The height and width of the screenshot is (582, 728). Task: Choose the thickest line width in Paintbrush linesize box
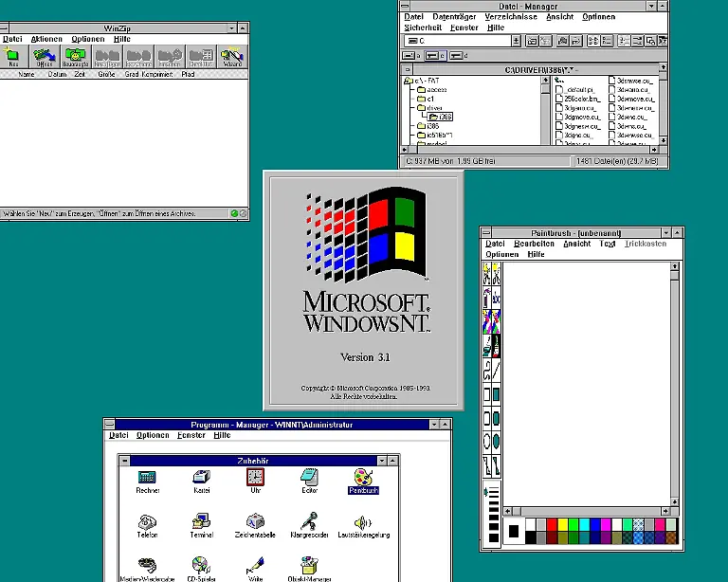click(x=494, y=537)
